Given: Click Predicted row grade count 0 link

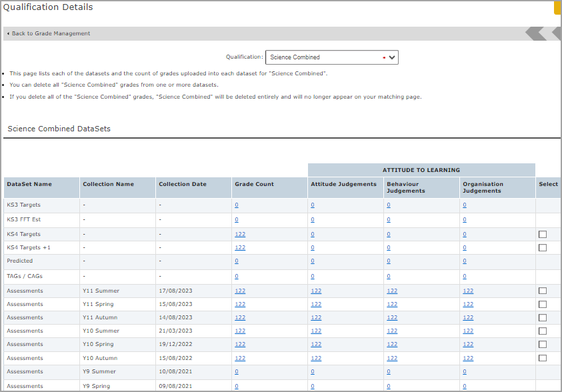Looking at the screenshot, I should tap(237, 261).
